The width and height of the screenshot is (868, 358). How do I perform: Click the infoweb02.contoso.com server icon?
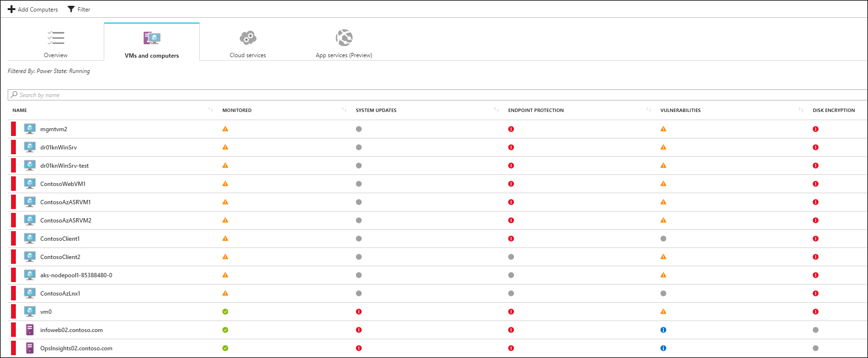[x=30, y=330]
